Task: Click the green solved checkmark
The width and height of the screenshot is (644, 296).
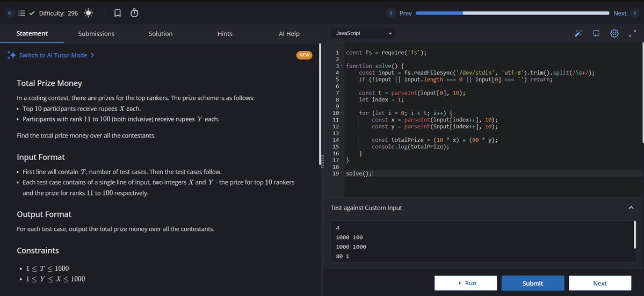Action: click(x=32, y=13)
